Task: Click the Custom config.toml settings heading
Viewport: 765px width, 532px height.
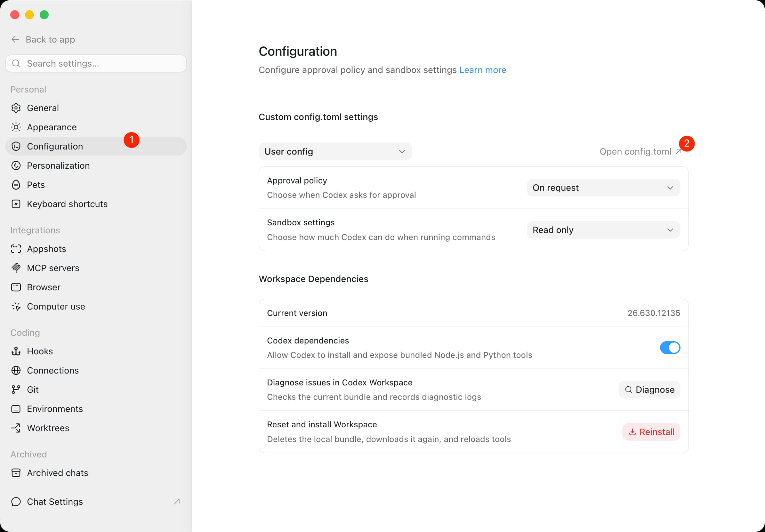Action: pos(318,117)
